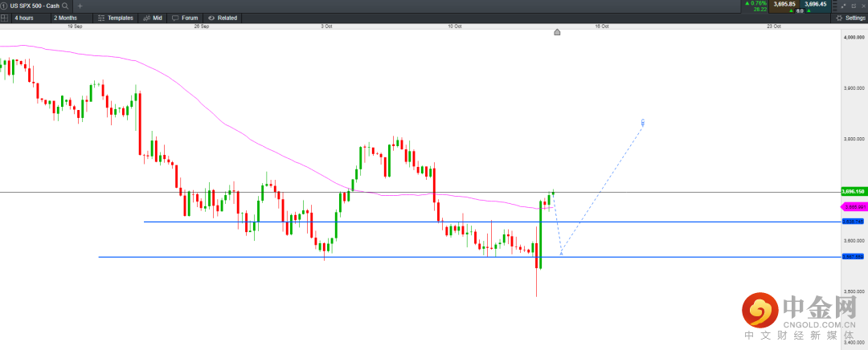Click the buy price 3,696.45 button
The height and width of the screenshot is (350, 868).
815,4
